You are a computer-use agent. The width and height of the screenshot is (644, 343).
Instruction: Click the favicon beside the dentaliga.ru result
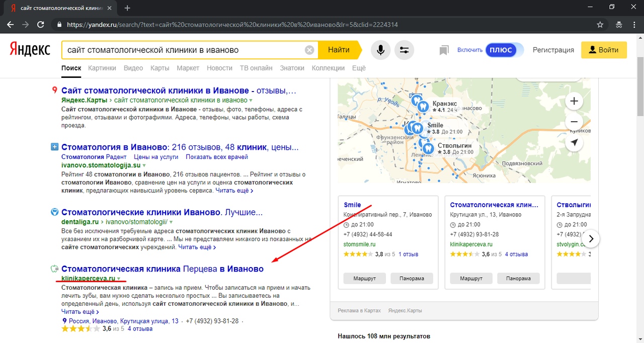(55, 212)
